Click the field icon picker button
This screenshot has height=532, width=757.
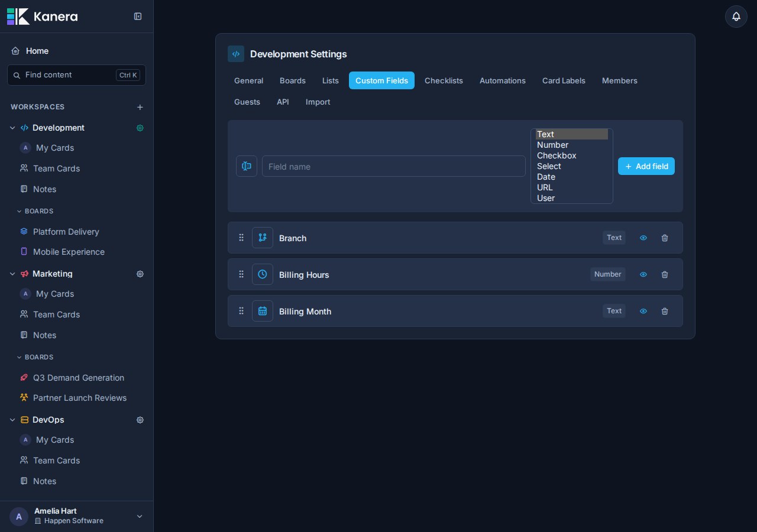pos(247,166)
